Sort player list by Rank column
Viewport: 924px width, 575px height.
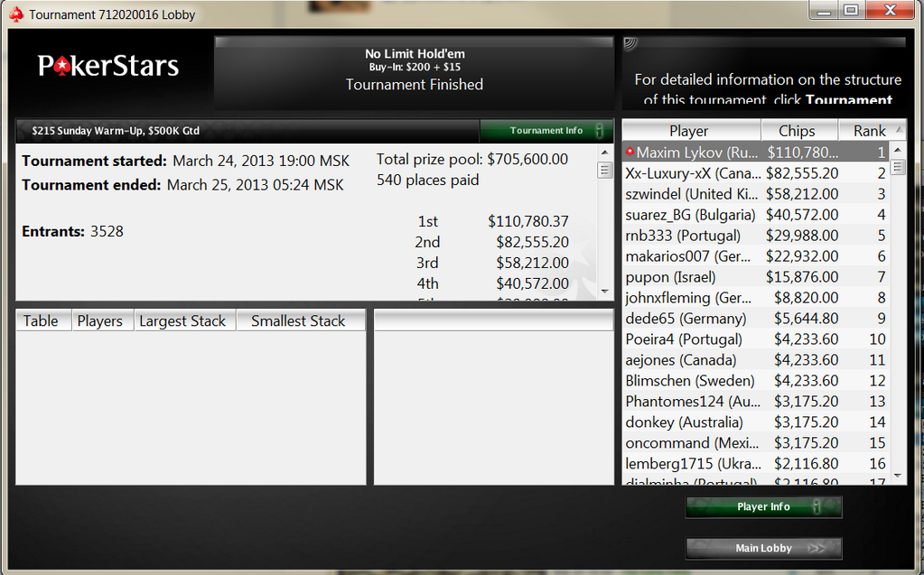tap(872, 130)
